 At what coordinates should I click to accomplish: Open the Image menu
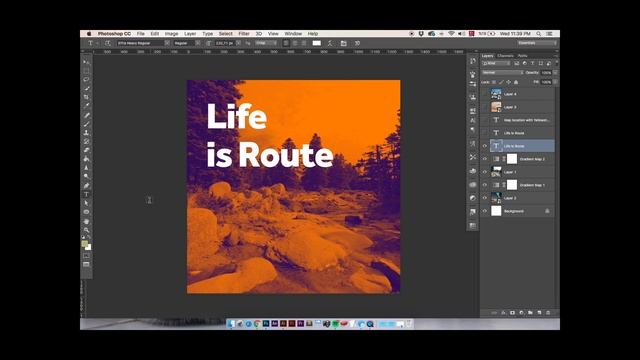click(x=171, y=33)
